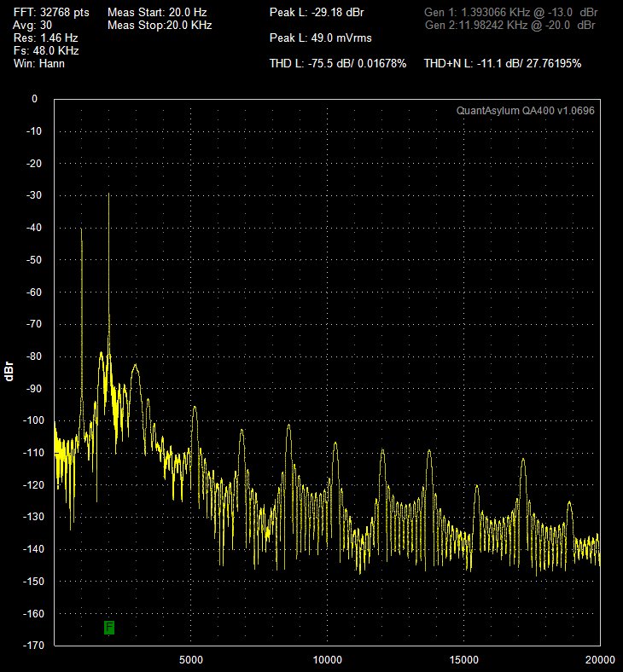The height and width of the screenshot is (672, 623).
Task: Click the 'Avg: 30' readout
Action: point(32,26)
